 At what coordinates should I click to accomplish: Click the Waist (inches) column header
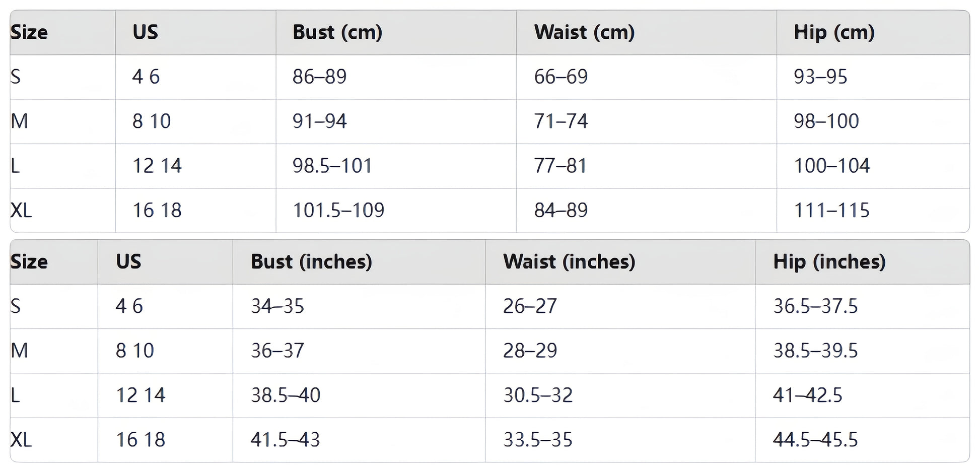point(569,262)
